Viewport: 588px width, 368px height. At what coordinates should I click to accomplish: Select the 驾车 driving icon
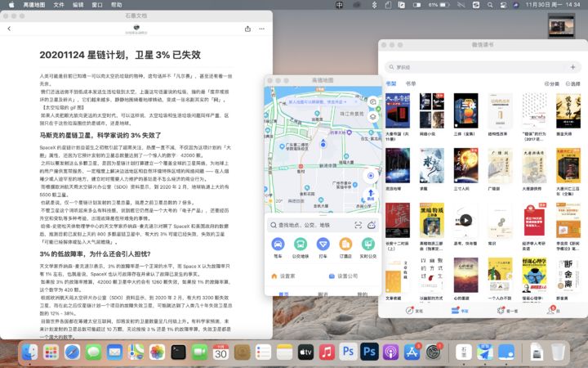(278, 245)
